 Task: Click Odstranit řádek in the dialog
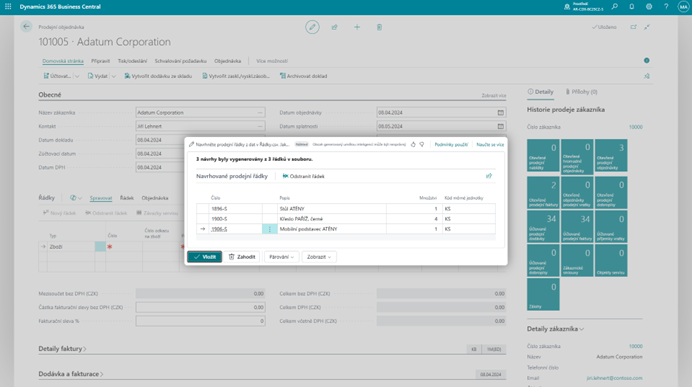303,176
